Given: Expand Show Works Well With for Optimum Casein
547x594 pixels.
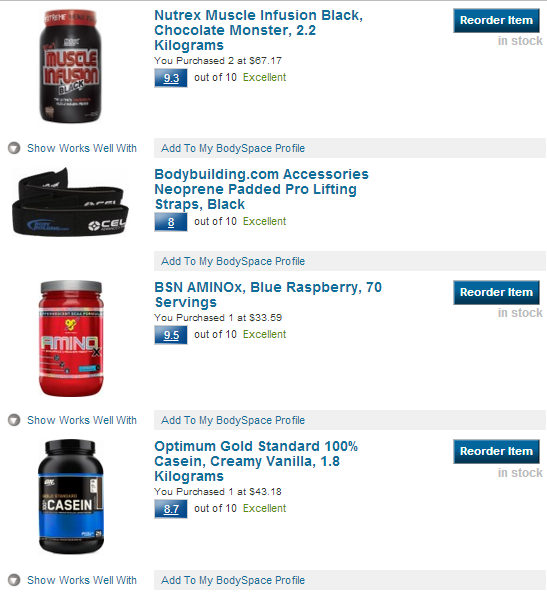Looking at the screenshot, I should (82, 580).
